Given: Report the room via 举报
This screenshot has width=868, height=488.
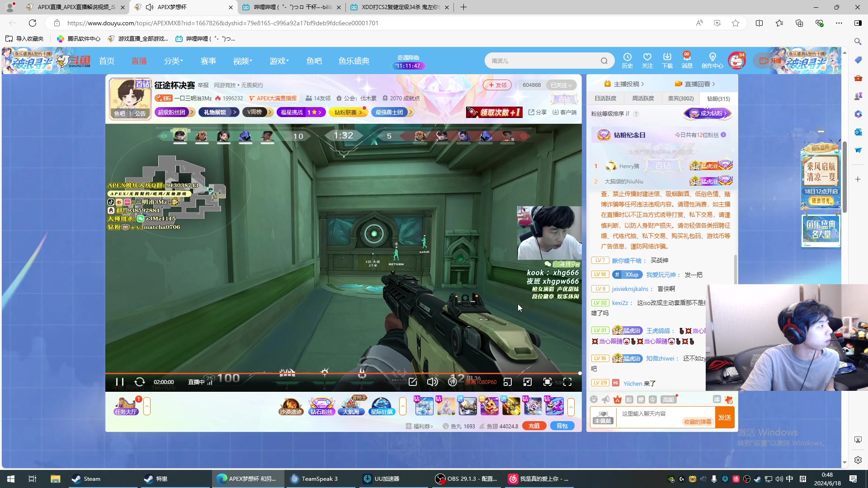Looking at the screenshot, I should pyautogui.click(x=203, y=85).
